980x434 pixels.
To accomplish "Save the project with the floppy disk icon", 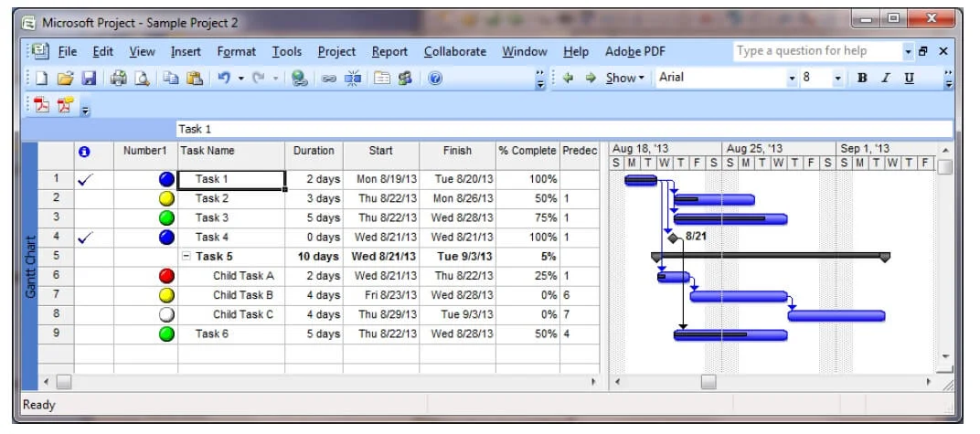I will (89, 78).
